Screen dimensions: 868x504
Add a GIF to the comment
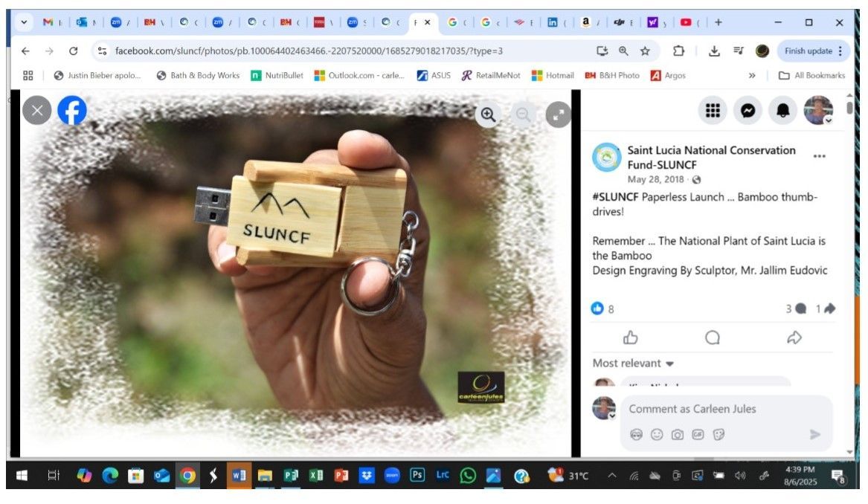pyautogui.click(x=698, y=435)
